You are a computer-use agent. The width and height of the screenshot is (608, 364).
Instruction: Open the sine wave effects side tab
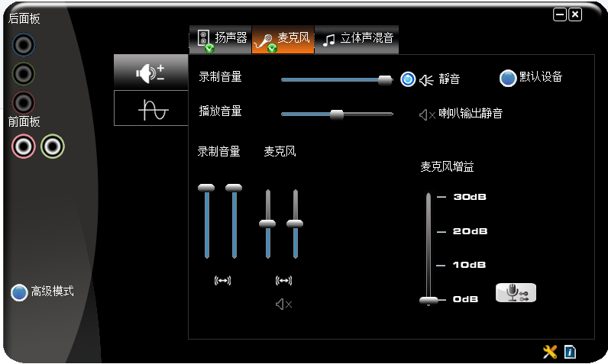tap(150, 108)
